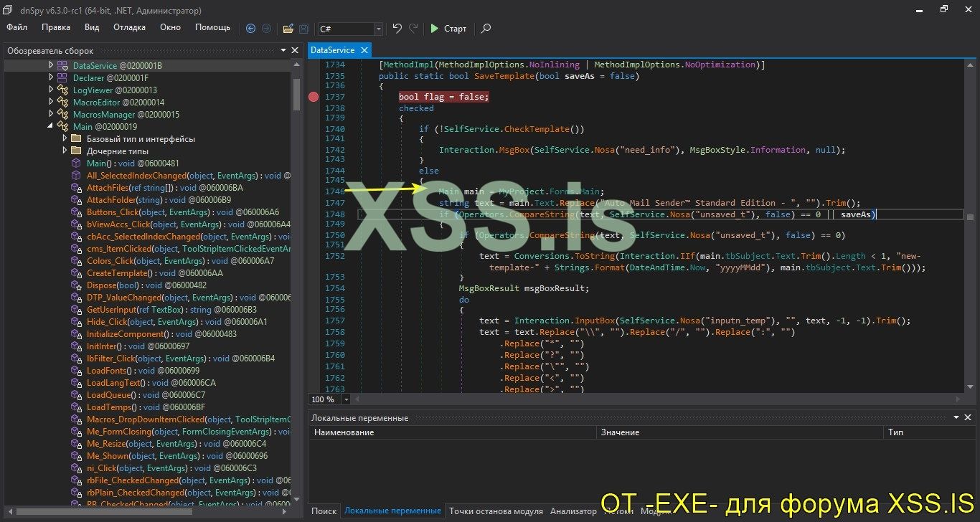This screenshot has width=980, height=522.
Task: Click the MacrosManager class icon in tree
Action: click(62, 114)
